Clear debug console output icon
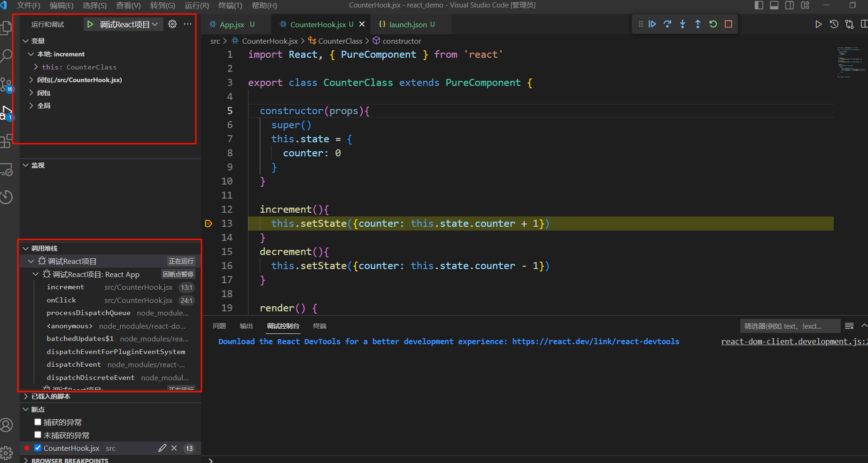 pyautogui.click(x=849, y=326)
